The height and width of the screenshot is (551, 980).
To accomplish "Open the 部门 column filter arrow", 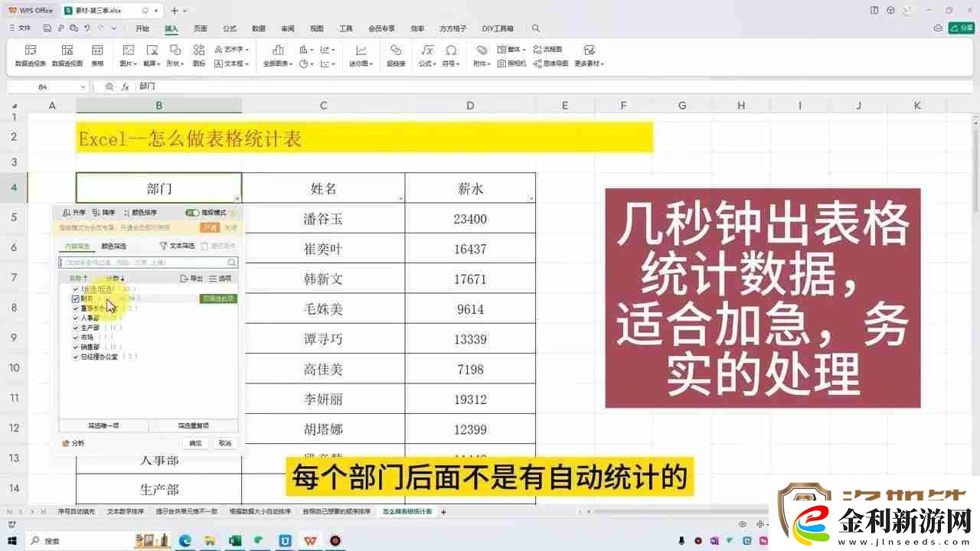I will coord(236,197).
